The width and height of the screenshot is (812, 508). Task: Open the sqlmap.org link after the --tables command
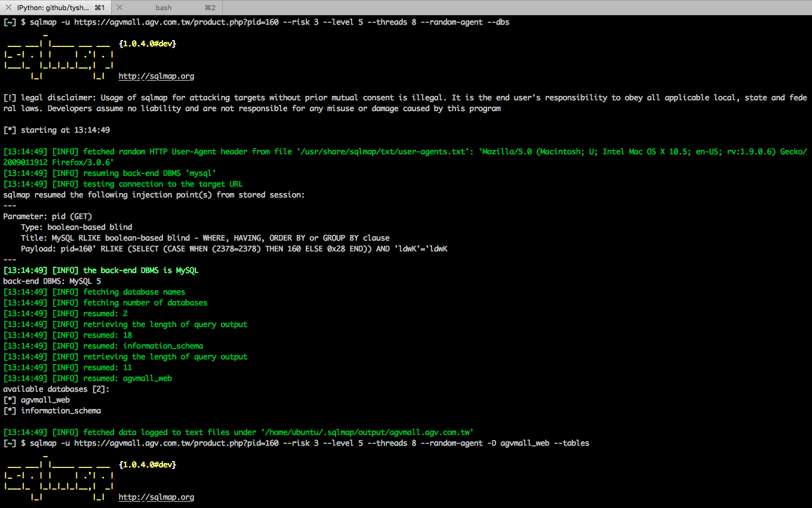[x=156, y=497]
